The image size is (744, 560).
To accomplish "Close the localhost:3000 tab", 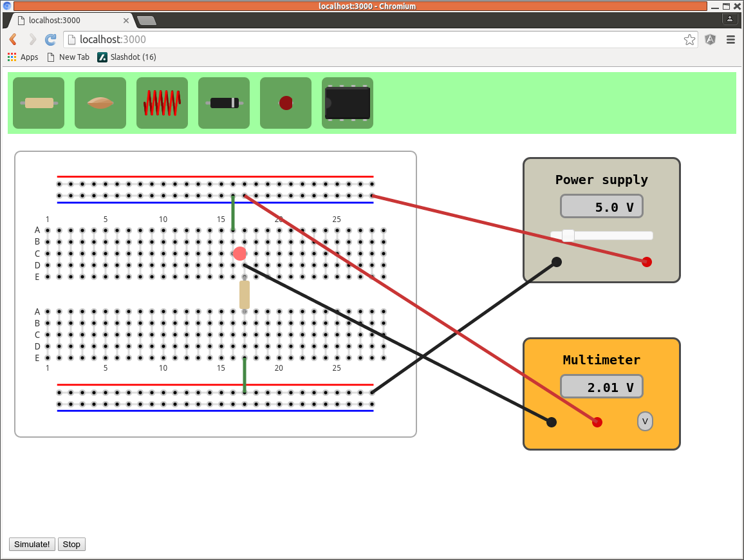I will click(126, 21).
